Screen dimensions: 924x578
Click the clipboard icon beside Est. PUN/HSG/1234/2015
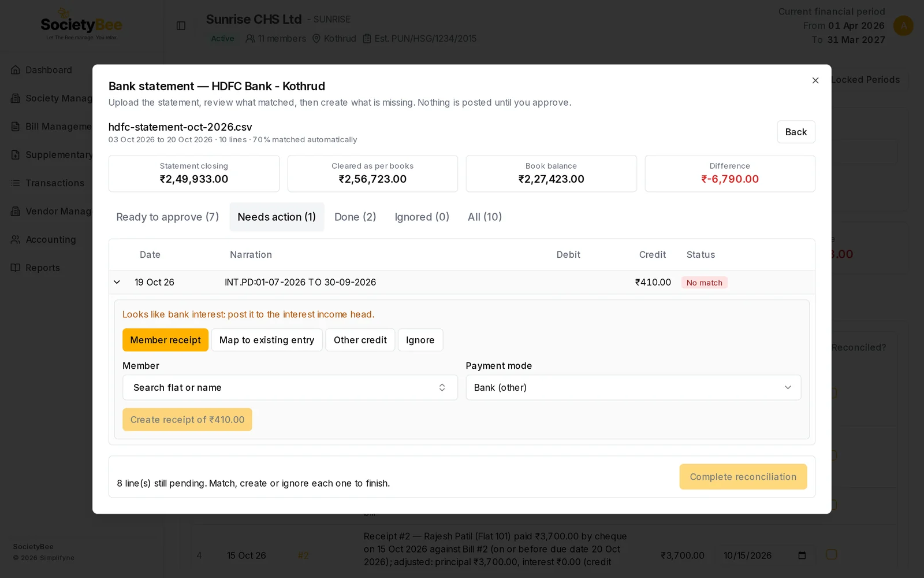[x=367, y=39]
